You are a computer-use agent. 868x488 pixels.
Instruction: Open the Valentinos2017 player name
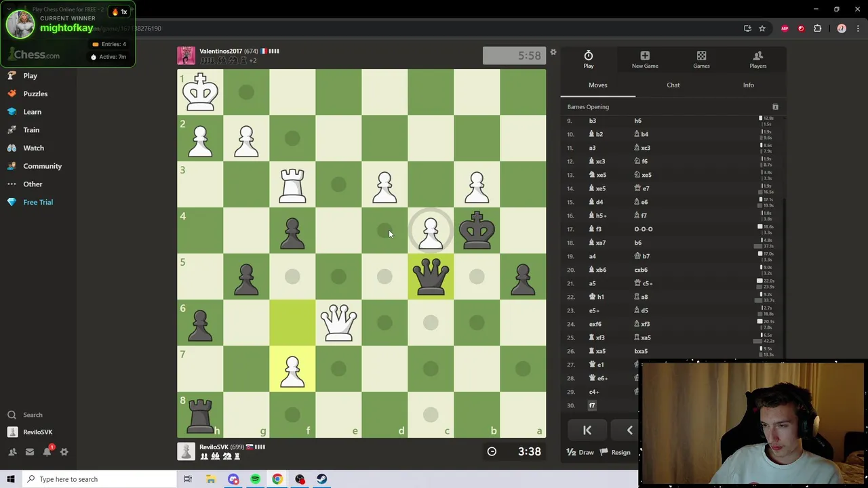point(220,51)
